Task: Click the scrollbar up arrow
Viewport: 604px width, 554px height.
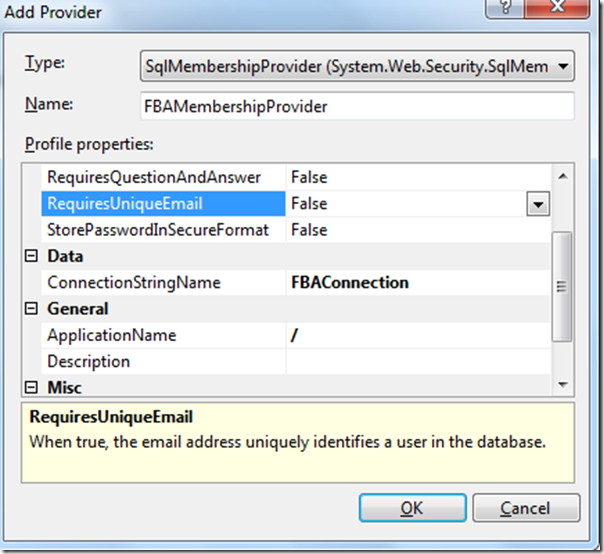Action: (x=563, y=176)
